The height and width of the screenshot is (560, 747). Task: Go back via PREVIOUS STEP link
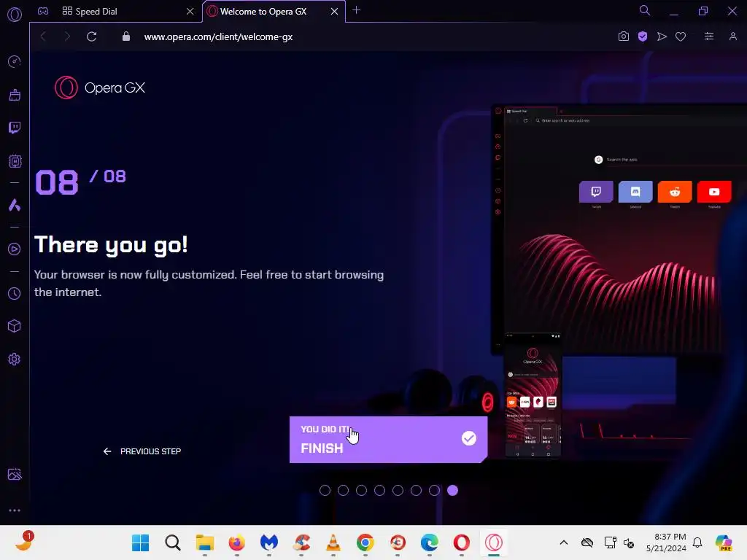142,451
